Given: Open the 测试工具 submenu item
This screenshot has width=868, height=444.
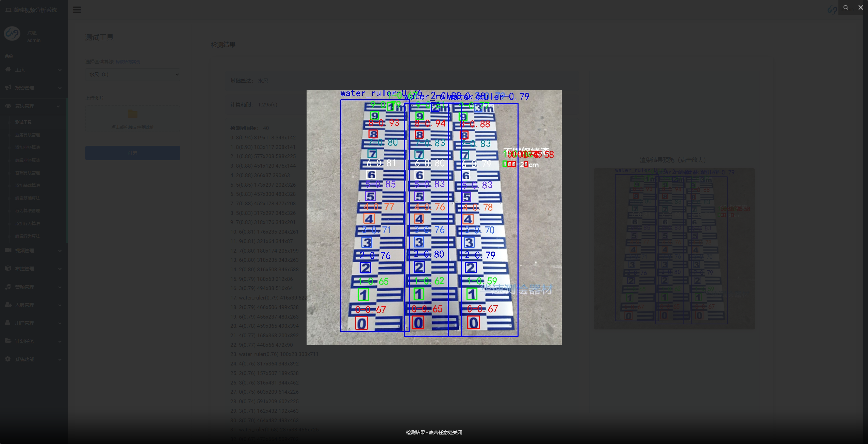Looking at the screenshot, I should (23, 122).
